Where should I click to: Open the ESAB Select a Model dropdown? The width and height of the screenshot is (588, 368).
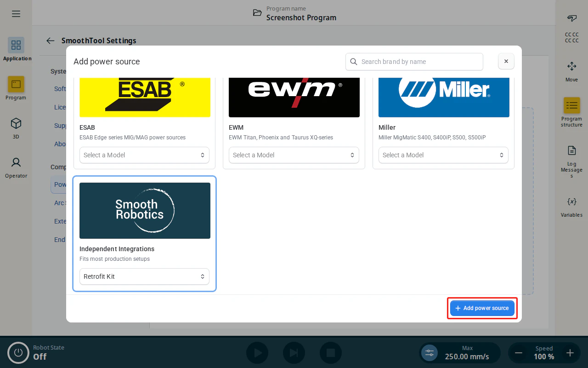point(145,155)
